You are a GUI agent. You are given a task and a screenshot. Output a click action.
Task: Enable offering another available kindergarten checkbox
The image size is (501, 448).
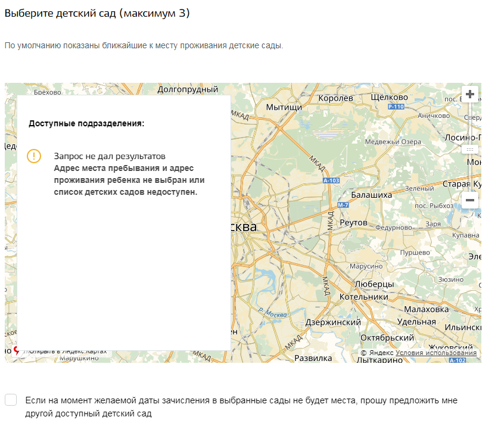click(x=11, y=400)
